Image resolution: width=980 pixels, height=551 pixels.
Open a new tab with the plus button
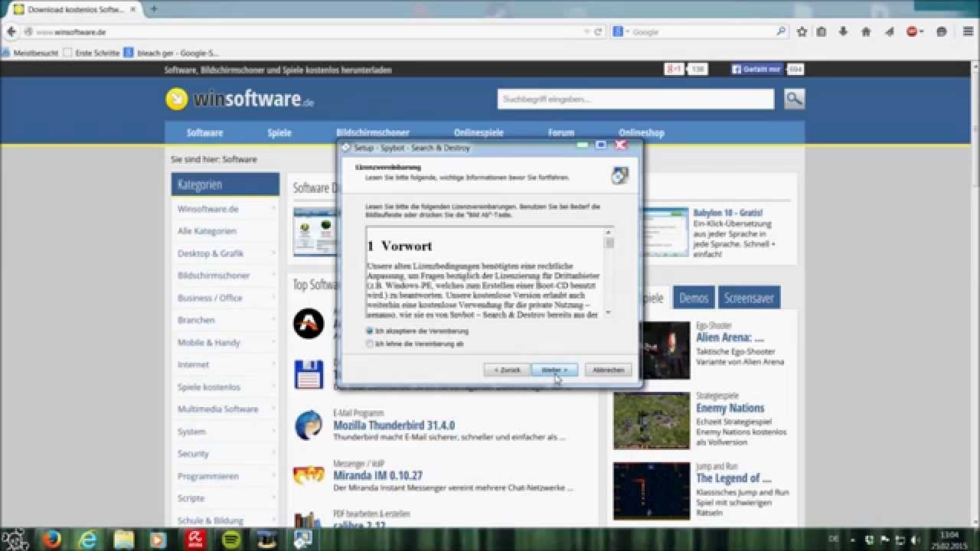[153, 9]
